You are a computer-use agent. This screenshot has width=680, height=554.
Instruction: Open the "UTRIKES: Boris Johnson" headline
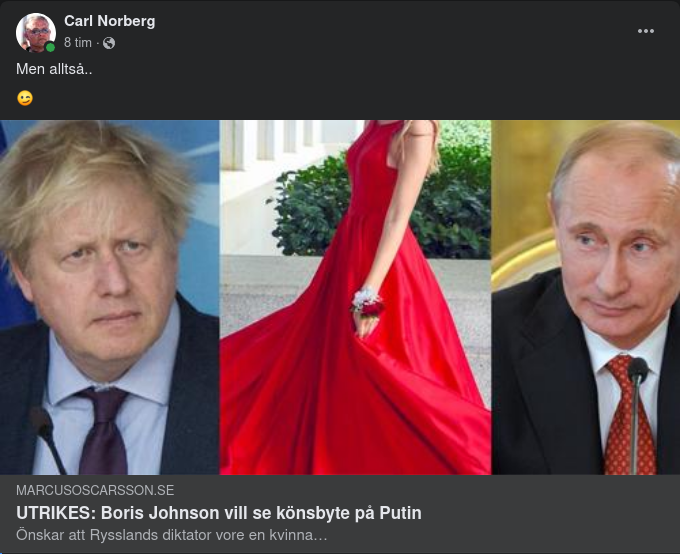219,513
